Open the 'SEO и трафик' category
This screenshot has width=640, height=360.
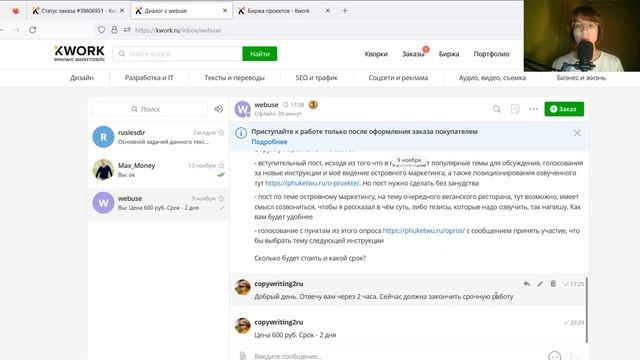point(316,78)
